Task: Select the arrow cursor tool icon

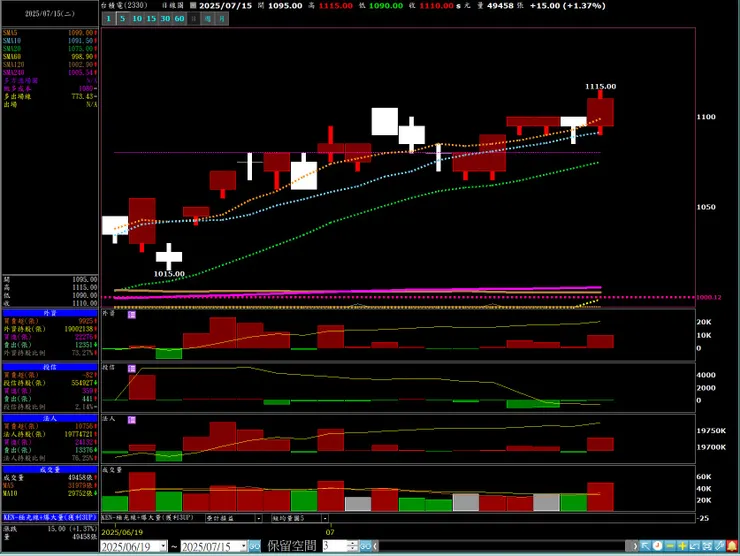Action: [645, 546]
